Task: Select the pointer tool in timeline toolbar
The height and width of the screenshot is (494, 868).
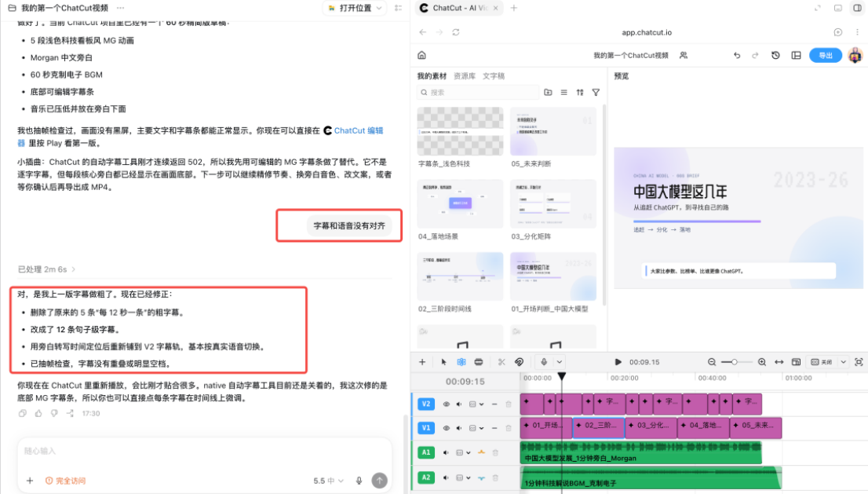Action: point(443,362)
